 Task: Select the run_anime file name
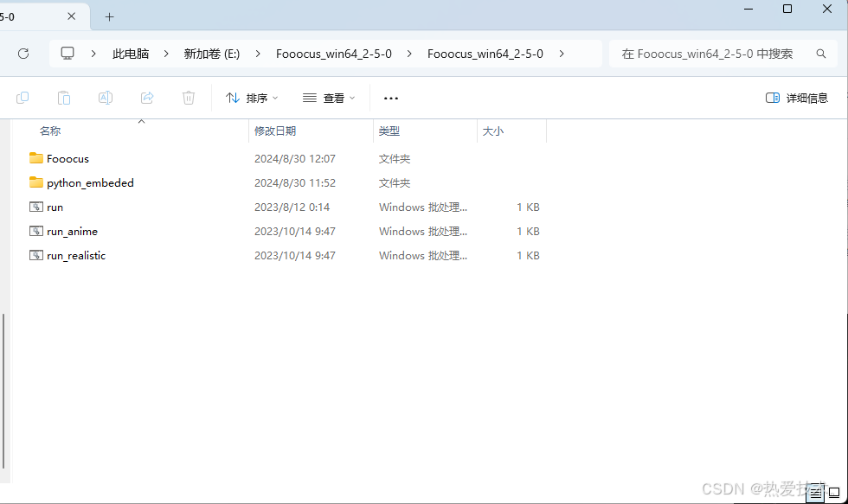pyautogui.click(x=72, y=232)
